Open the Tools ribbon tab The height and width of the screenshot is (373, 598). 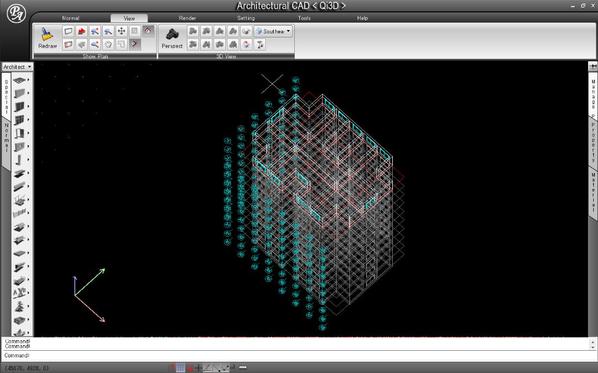pyautogui.click(x=304, y=18)
